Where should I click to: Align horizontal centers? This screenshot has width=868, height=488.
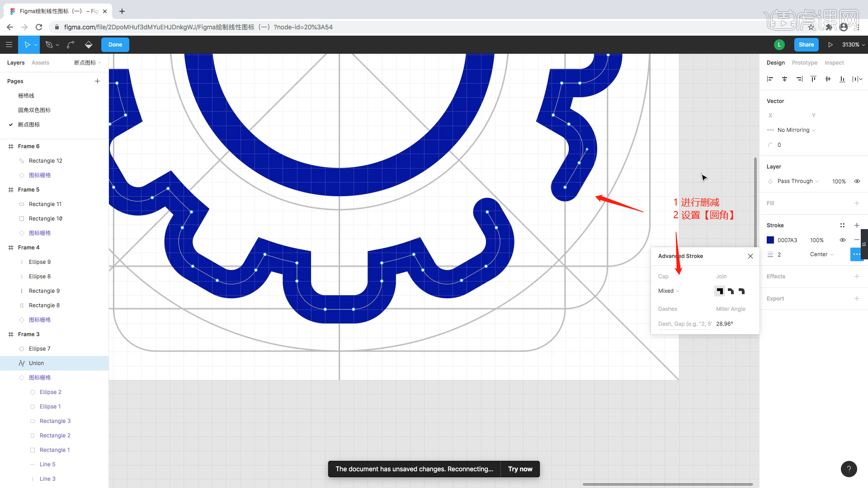(x=784, y=79)
